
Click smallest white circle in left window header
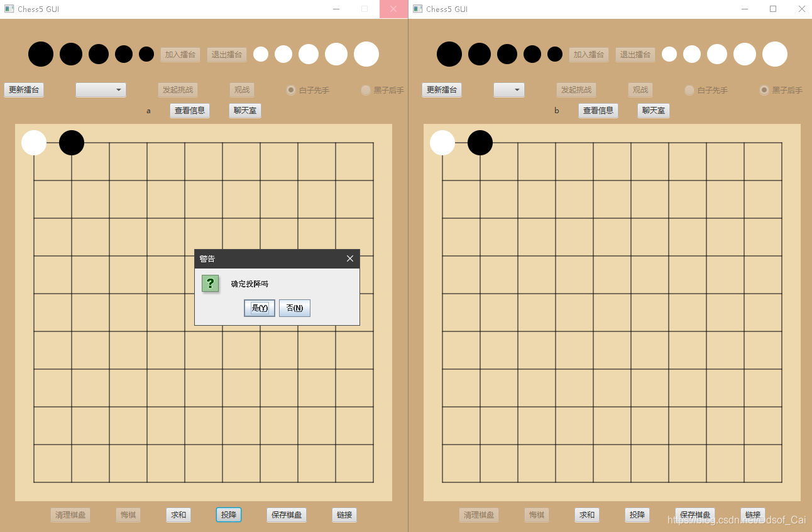[261, 54]
